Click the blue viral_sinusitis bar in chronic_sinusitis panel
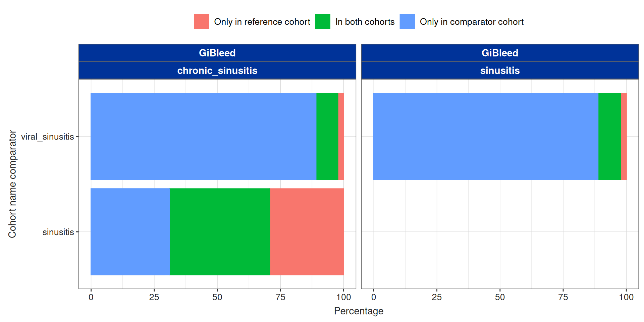 203,136
